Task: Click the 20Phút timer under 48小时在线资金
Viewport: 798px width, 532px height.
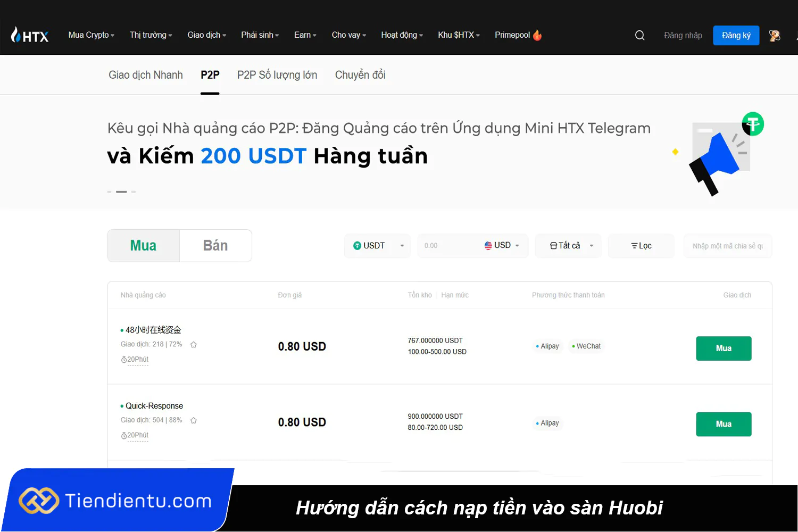Action: 135,360
